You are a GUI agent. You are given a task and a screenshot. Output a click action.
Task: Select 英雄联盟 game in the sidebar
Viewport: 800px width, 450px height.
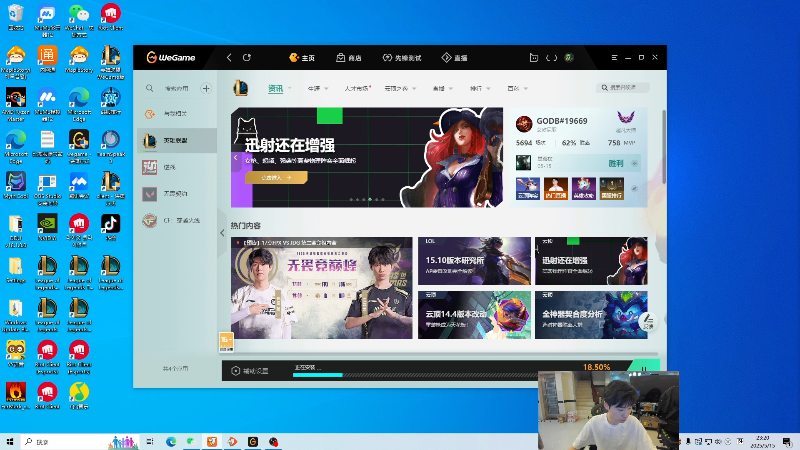tap(177, 140)
